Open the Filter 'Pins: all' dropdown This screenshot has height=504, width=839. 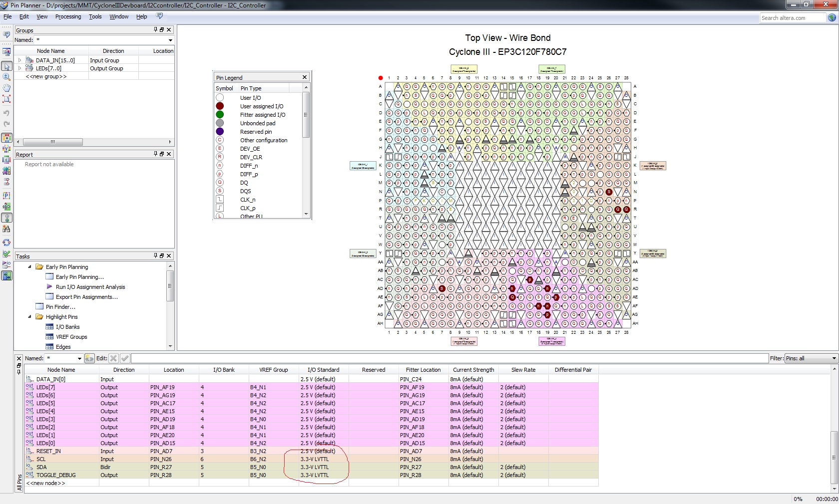pos(834,358)
